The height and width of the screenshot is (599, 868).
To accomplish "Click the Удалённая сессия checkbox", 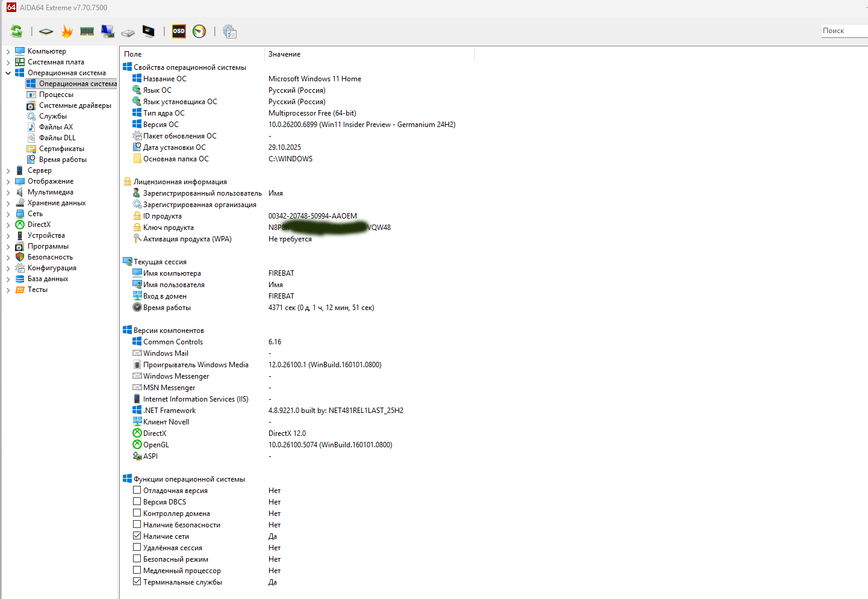I will pyautogui.click(x=137, y=547).
